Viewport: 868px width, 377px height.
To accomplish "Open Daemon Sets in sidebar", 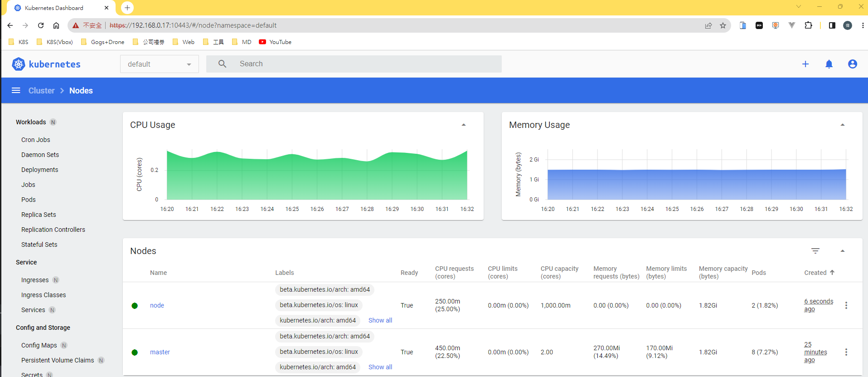I will pyautogui.click(x=40, y=155).
